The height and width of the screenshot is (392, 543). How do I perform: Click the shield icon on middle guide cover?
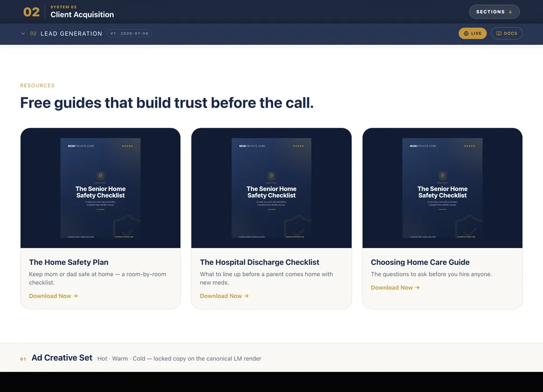271,176
